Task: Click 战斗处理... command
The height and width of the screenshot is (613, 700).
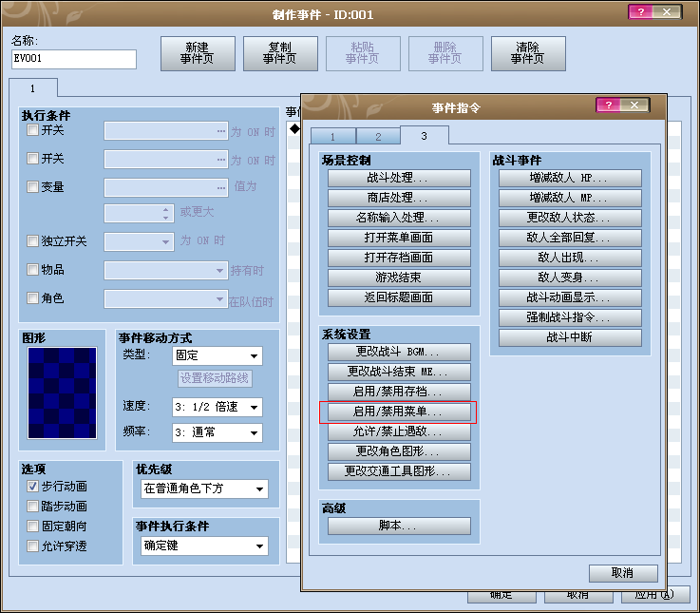Action: click(399, 178)
